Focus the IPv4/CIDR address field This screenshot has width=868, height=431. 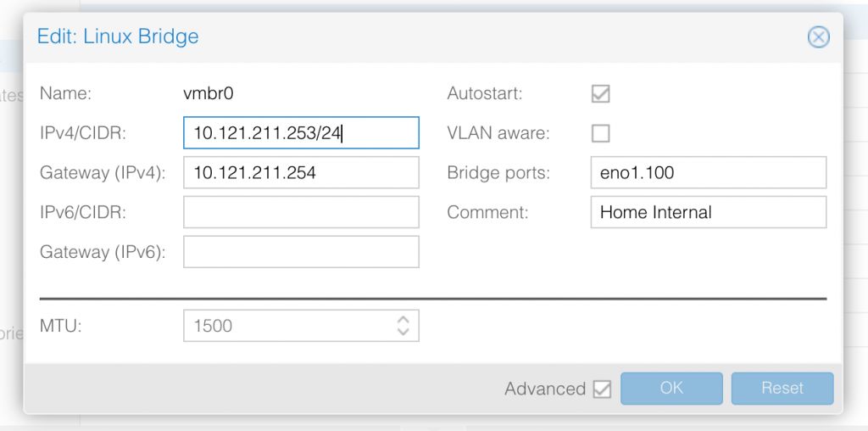301,133
